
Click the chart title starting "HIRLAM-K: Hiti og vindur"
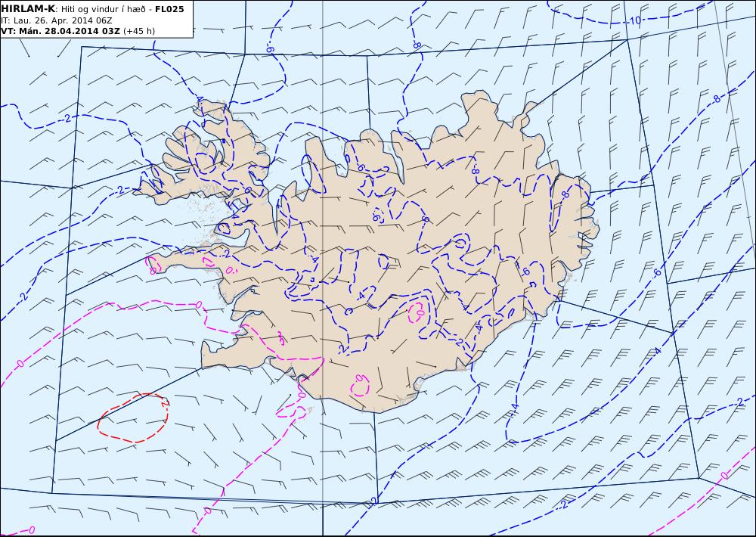click(92, 9)
